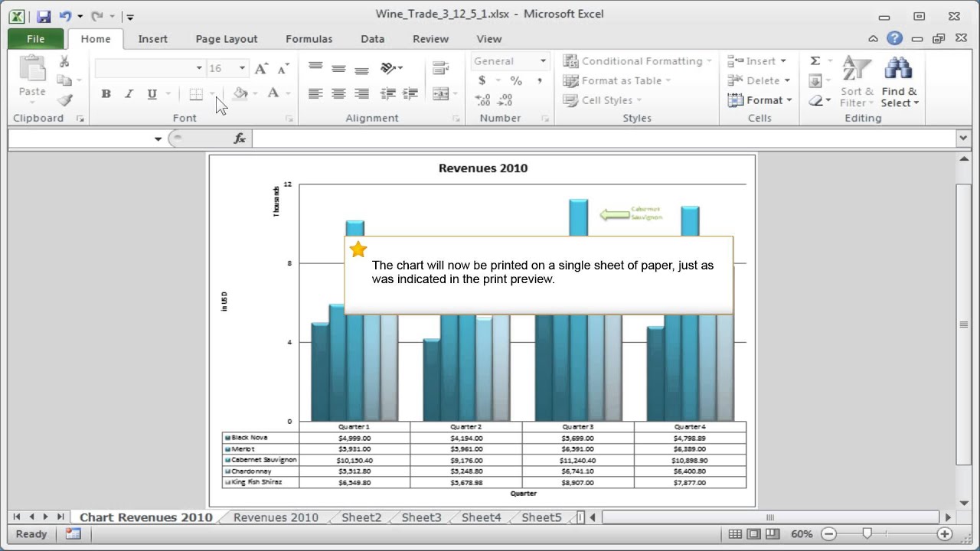
Task: Click the zoom slider handle
Action: point(867,534)
